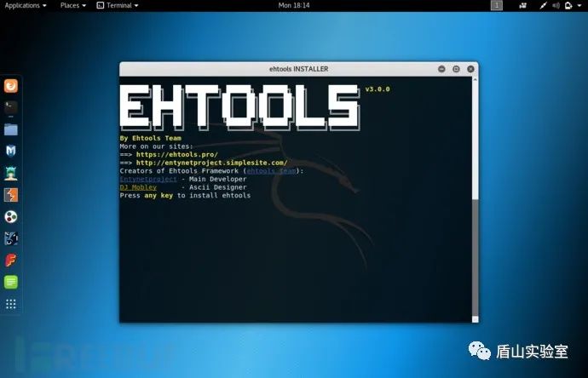The width and height of the screenshot is (588, 378).
Task: Open the Files folder icon
Action: coord(11,129)
